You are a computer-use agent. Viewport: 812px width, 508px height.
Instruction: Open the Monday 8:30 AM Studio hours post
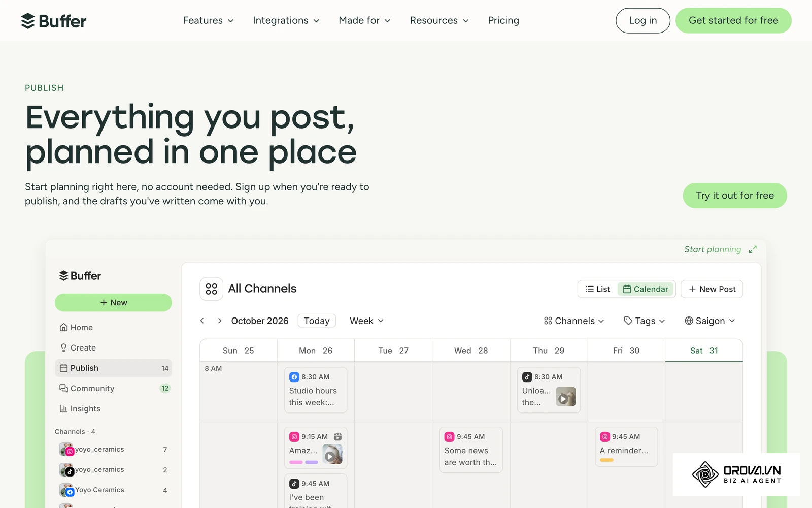click(x=316, y=390)
